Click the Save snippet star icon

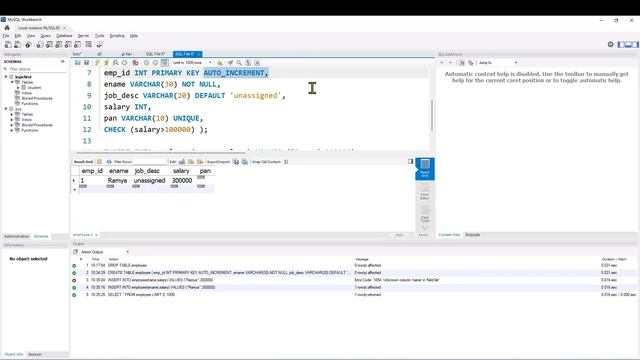[220, 62]
